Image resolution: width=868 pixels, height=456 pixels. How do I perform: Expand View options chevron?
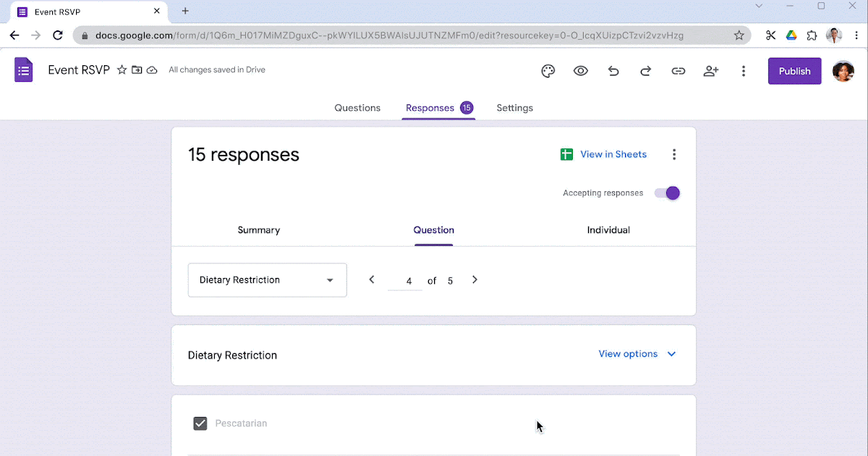coord(671,354)
